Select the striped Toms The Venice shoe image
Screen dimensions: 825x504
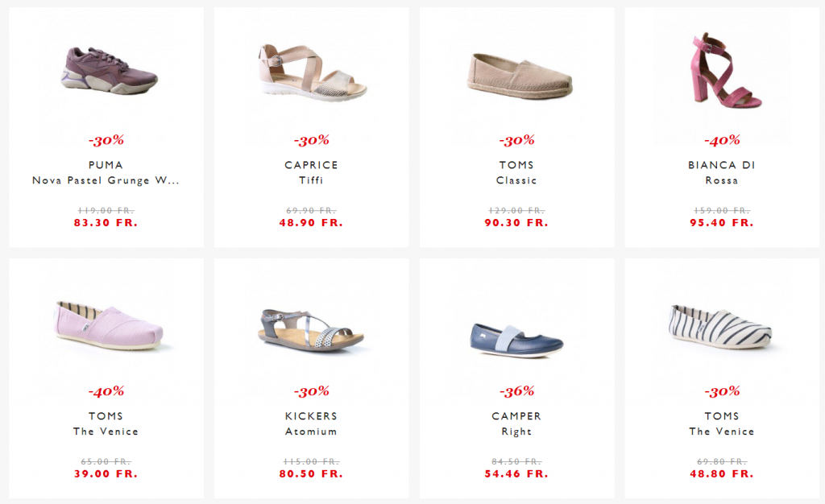[x=720, y=326]
